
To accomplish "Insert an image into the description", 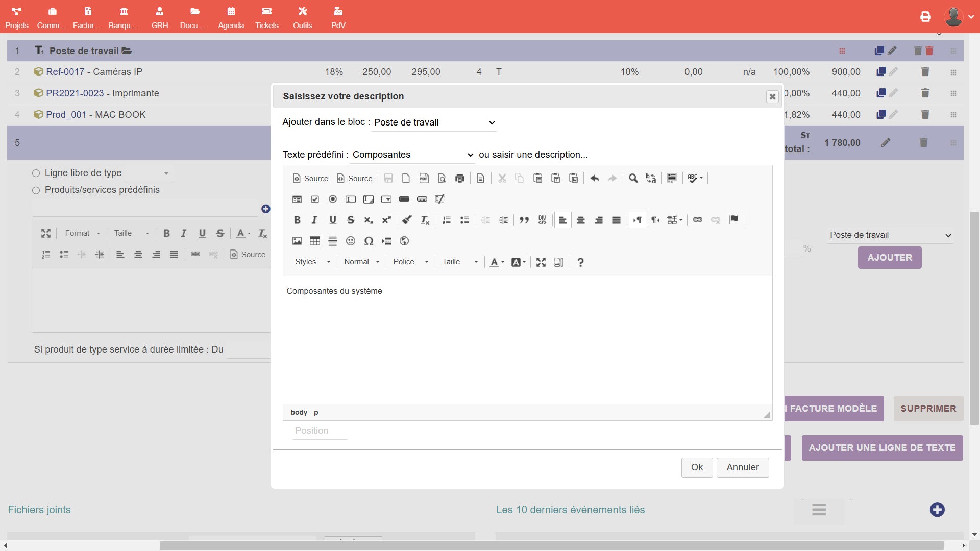I will [297, 241].
